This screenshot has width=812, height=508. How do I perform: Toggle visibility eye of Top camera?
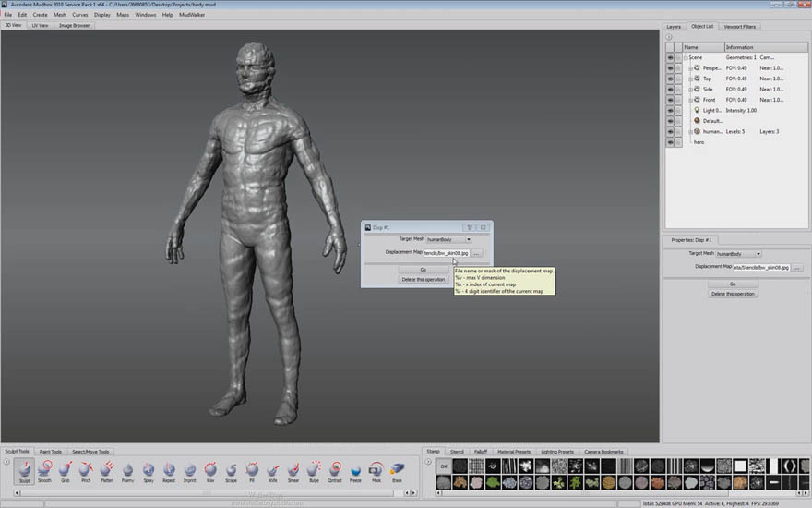(x=670, y=79)
